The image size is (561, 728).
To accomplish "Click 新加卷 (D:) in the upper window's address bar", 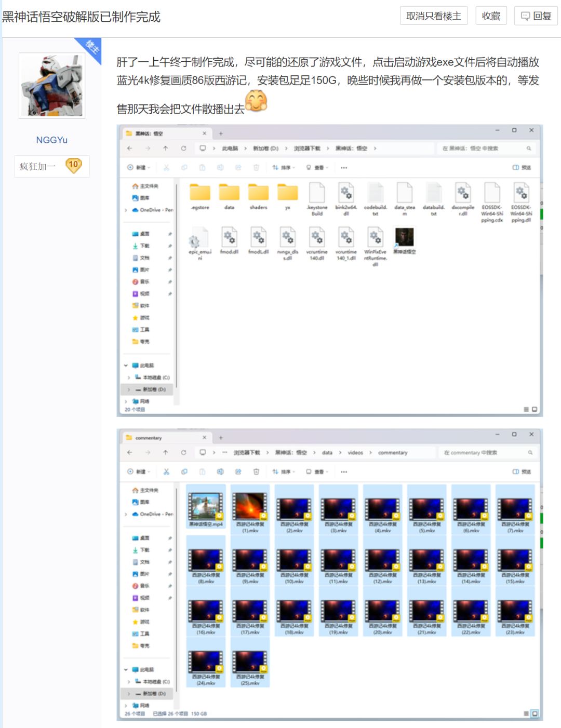I will click(x=265, y=149).
